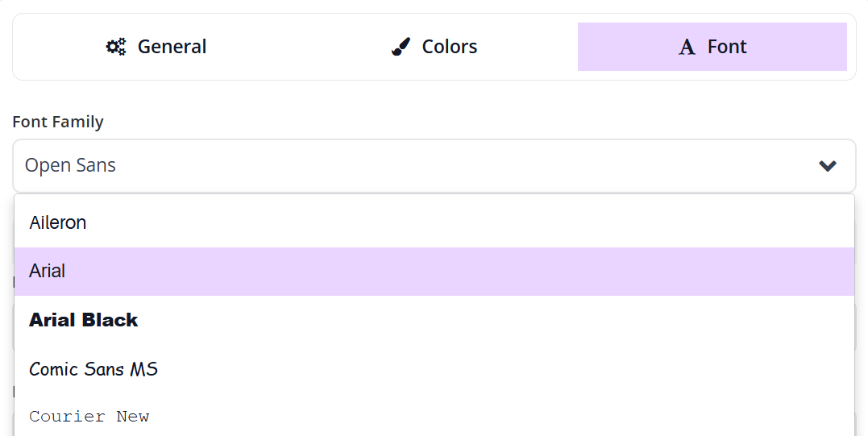
Task: Click the letter A icon beside Font
Action: (687, 48)
